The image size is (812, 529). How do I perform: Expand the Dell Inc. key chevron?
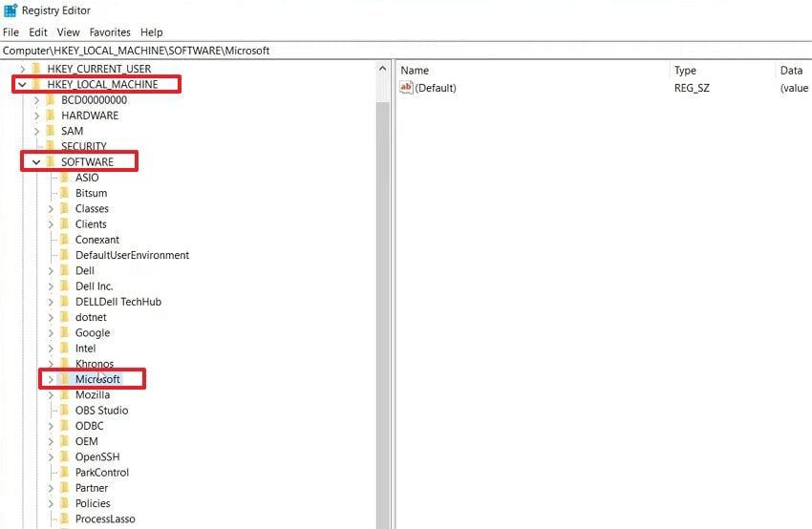51,286
